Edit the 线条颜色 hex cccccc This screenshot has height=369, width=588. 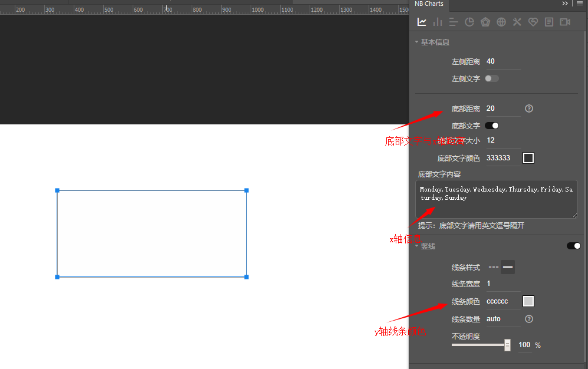click(x=503, y=301)
